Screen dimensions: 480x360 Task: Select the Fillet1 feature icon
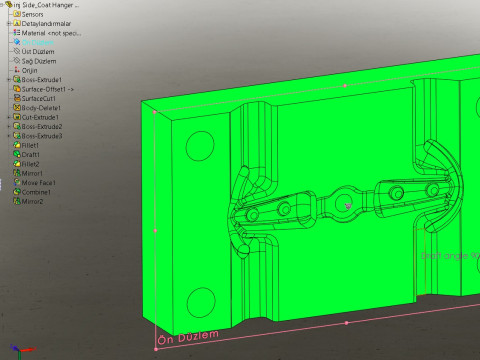(x=17, y=145)
